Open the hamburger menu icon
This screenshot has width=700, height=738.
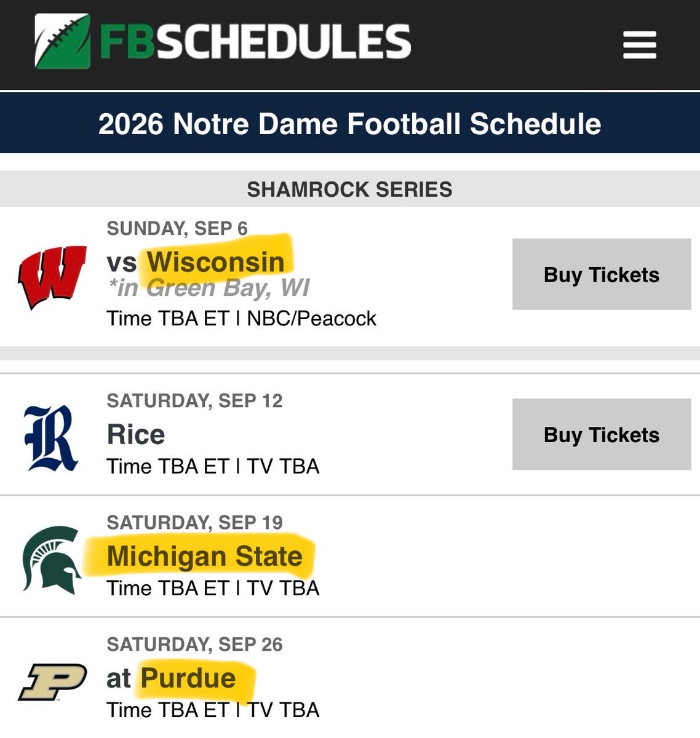pyautogui.click(x=640, y=45)
